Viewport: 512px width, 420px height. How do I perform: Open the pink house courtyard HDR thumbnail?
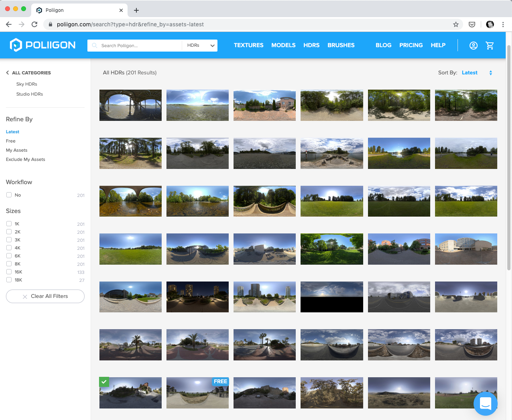(265, 105)
